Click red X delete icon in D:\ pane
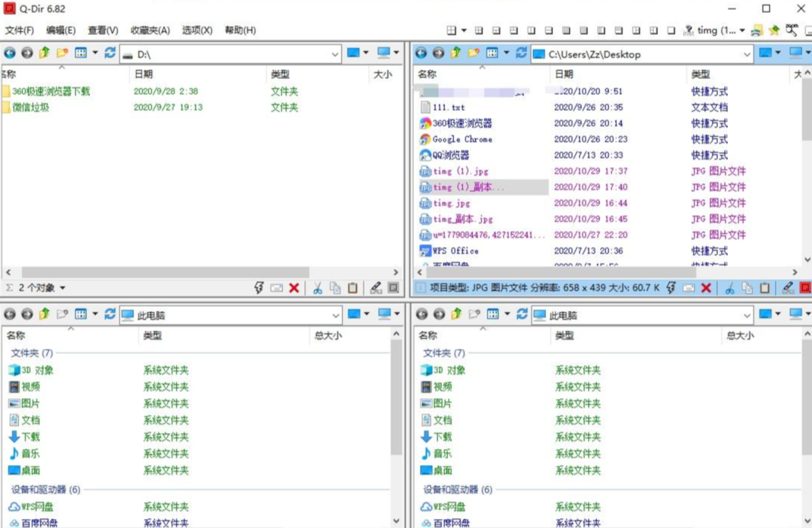812x528 pixels. click(x=294, y=288)
